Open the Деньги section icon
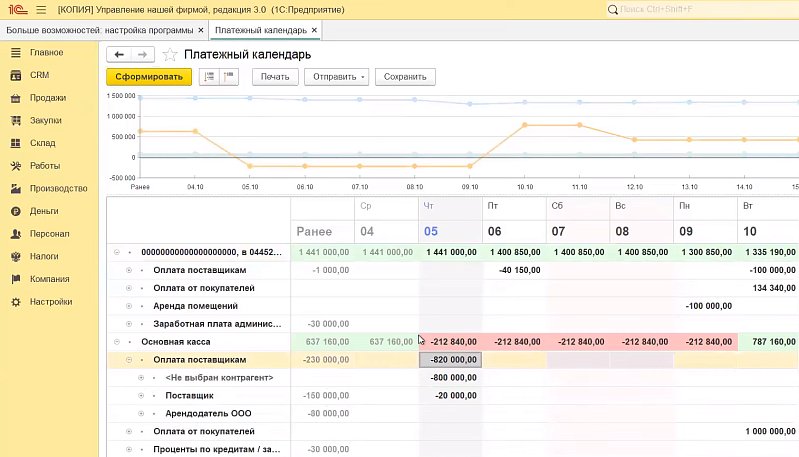The height and width of the screenshot is (457, 799). [16, 211]
